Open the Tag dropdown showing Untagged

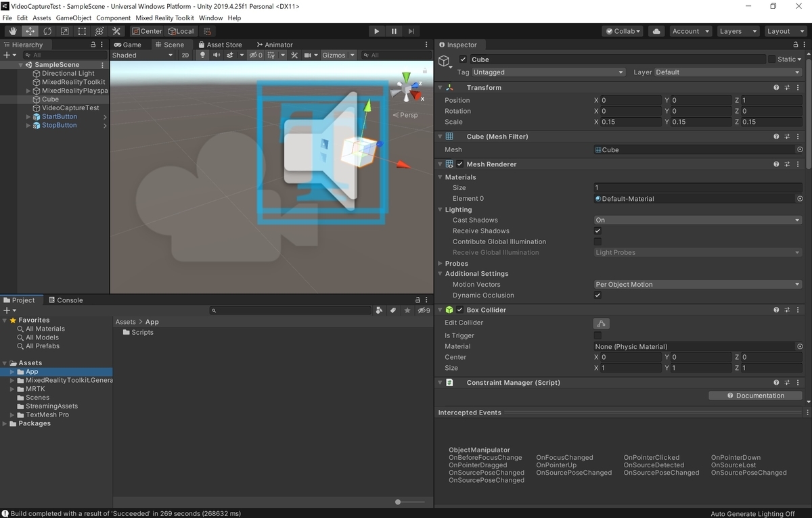coord(548,72)
